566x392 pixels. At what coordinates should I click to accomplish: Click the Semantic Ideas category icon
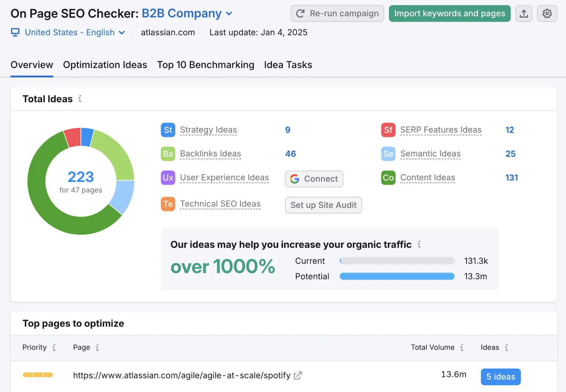388,154
